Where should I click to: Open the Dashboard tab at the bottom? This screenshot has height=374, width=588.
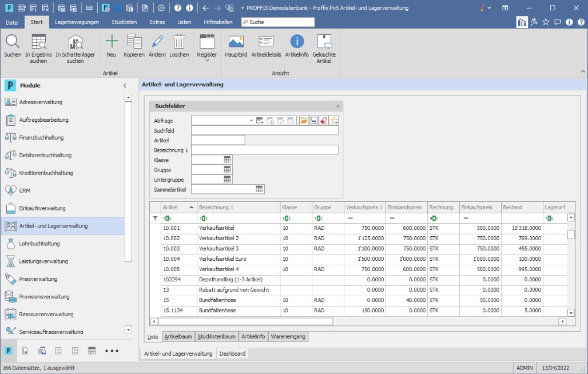232,353
